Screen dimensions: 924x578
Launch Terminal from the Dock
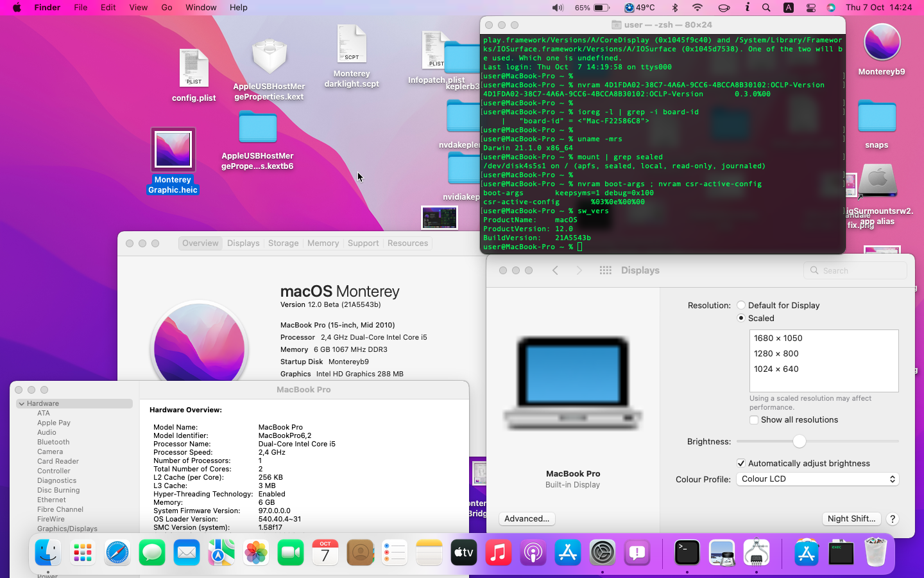pos(687,552)
